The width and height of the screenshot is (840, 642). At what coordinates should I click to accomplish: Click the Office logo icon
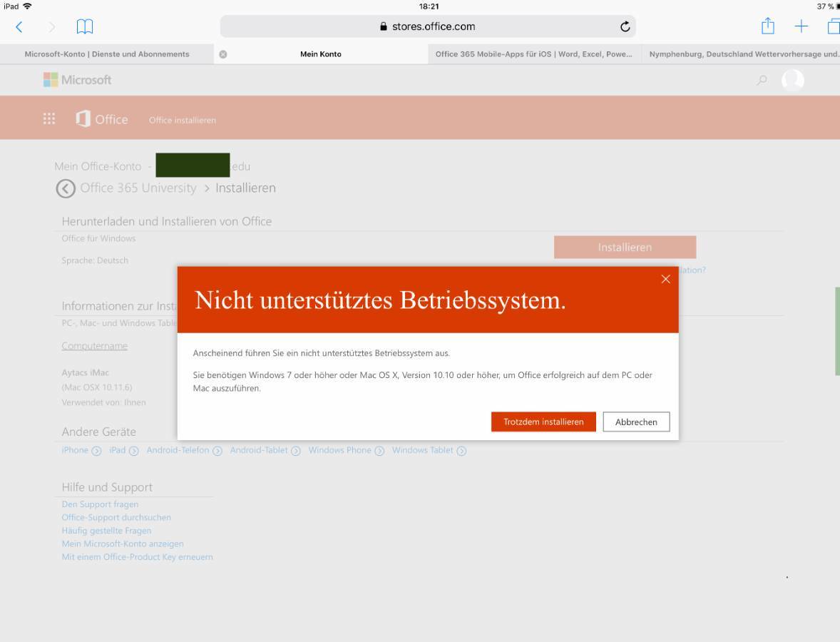pyautogui.click(x=83, y=118)
